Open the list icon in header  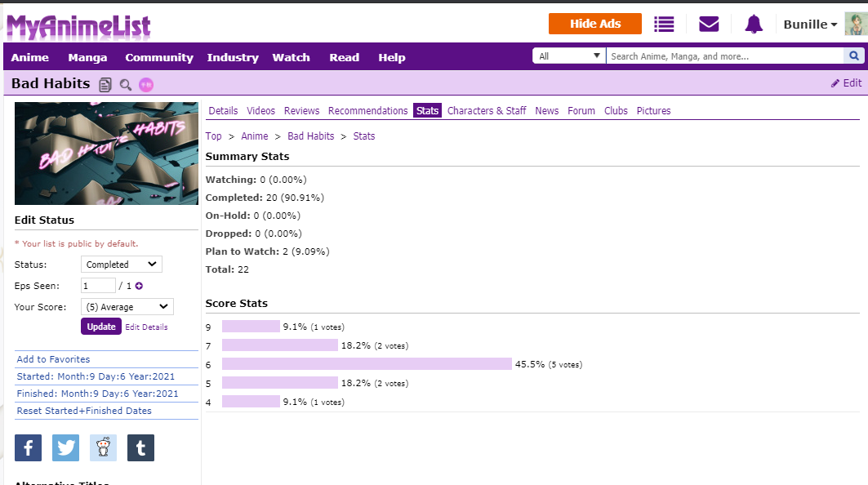[664, 24]
